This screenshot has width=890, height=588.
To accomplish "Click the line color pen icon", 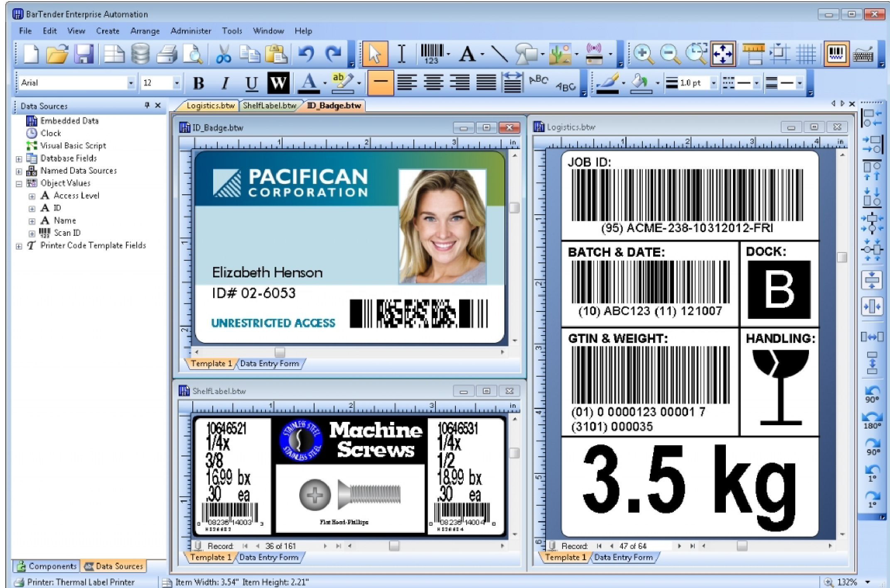I will (x=607, y=83).
